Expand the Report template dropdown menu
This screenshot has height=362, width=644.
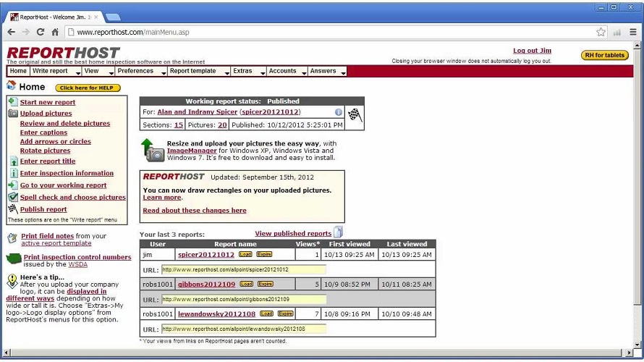199,71
